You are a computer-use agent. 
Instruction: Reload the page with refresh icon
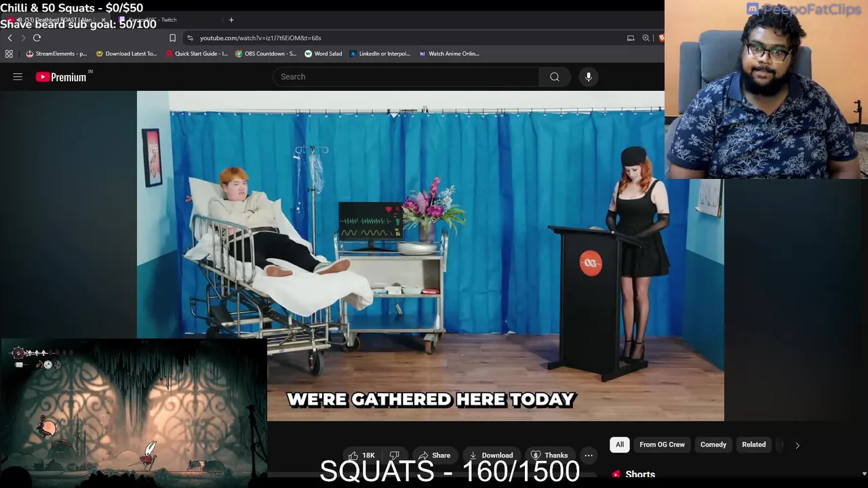tap(37, 38)
